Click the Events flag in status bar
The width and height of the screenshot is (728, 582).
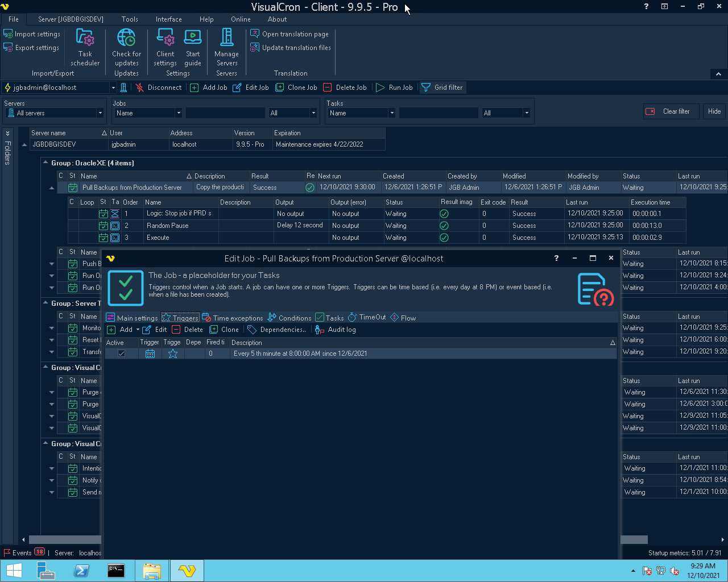click(x=7, y=552)
